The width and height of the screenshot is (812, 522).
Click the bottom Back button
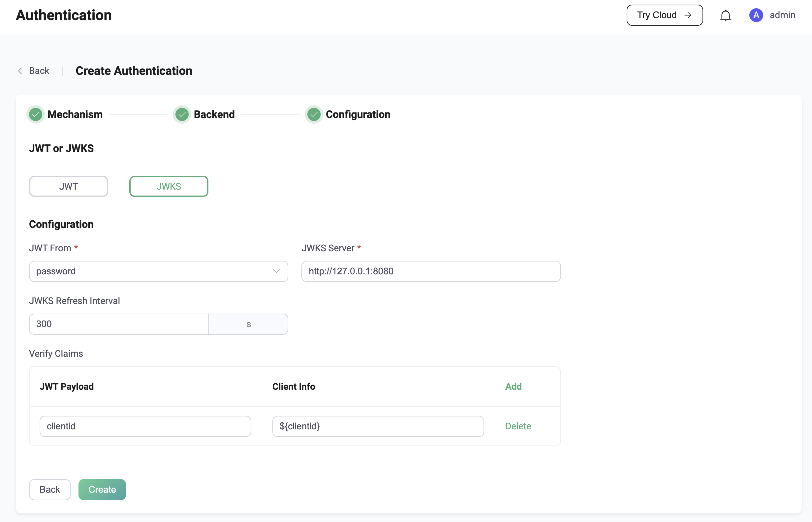pyautogui.click(x=50, y=490)
